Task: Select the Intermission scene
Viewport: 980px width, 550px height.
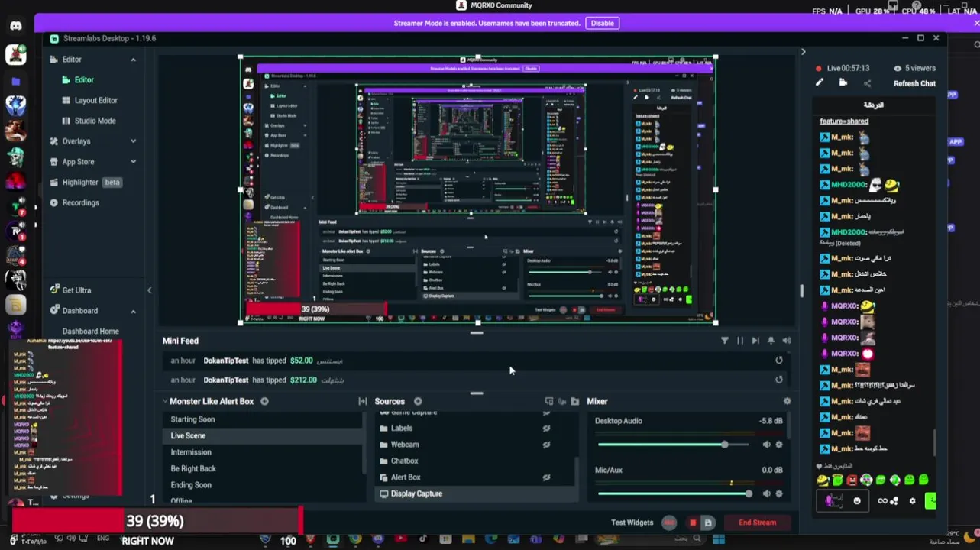Action: pos(263,452)
